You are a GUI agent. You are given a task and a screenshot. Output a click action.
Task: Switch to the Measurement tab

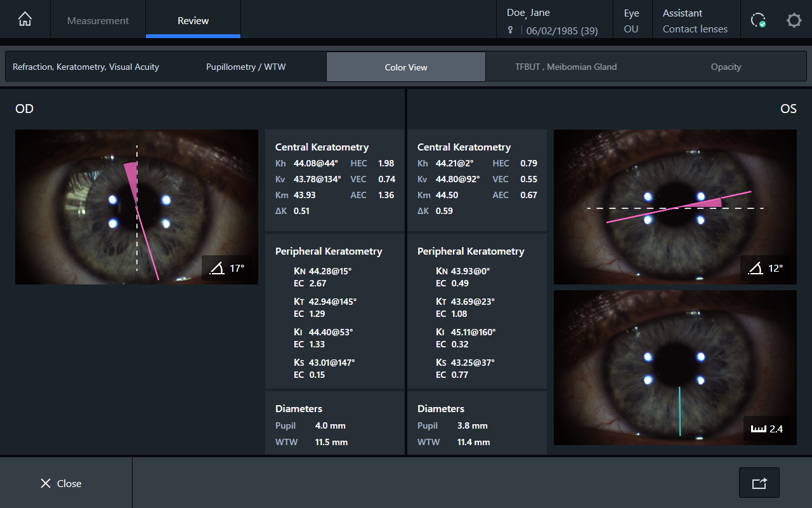98,20
